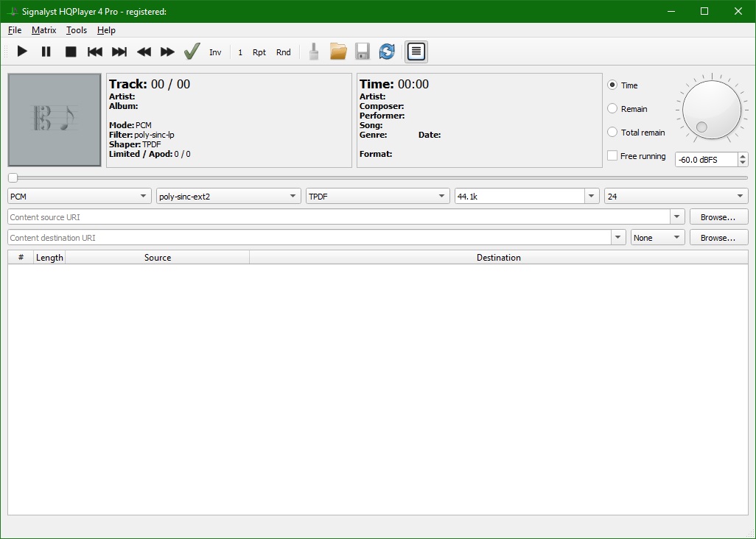Image resolution: width=756 pixels, height=539 pixels.
Task: Click the -60.0 dBFS volume field
Action: click(x=707, y=160)
